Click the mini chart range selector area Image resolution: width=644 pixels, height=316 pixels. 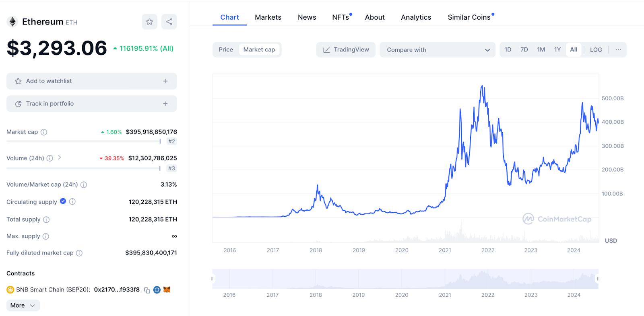click(405, 279)
